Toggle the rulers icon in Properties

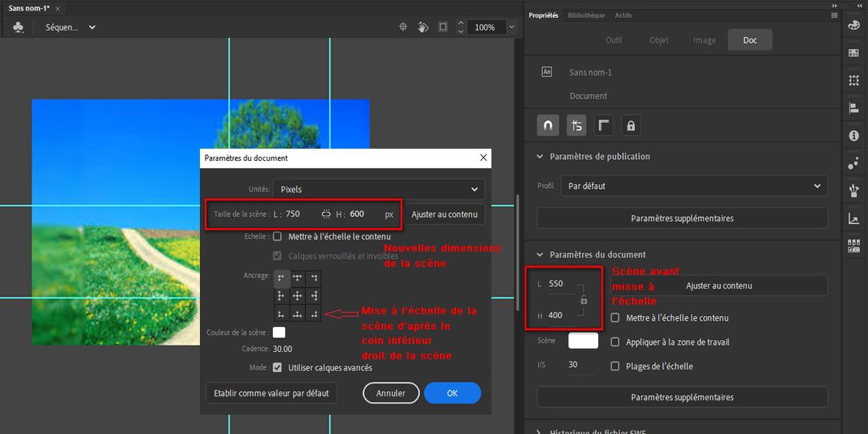[x=603, y=126]
